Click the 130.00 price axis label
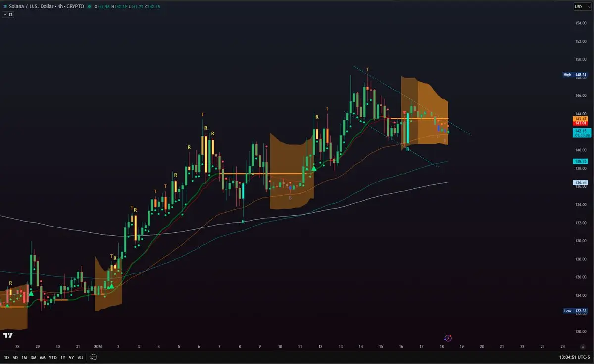Image resolution: width=594 pixels, height=364 pixels. click(x=581, y=241)
